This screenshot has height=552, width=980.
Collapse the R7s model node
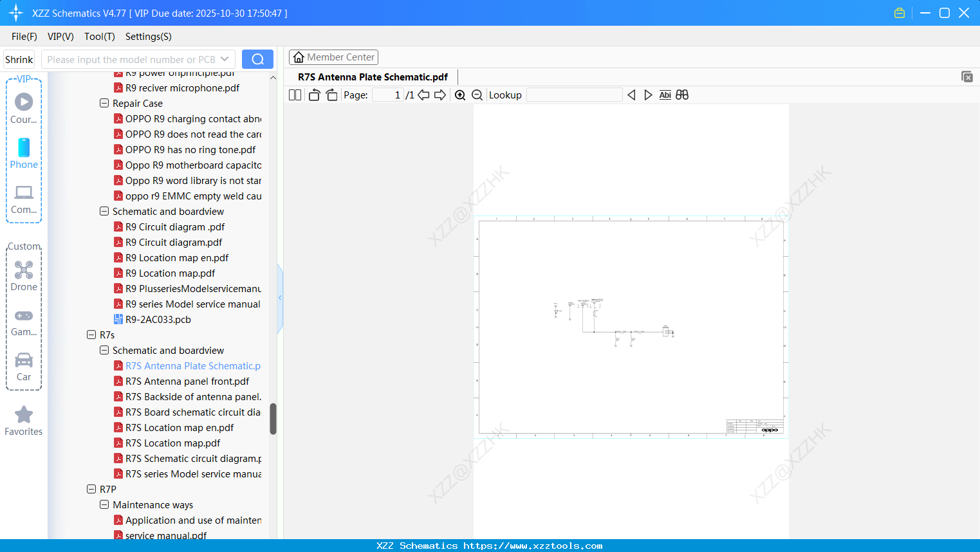point(91,335)
